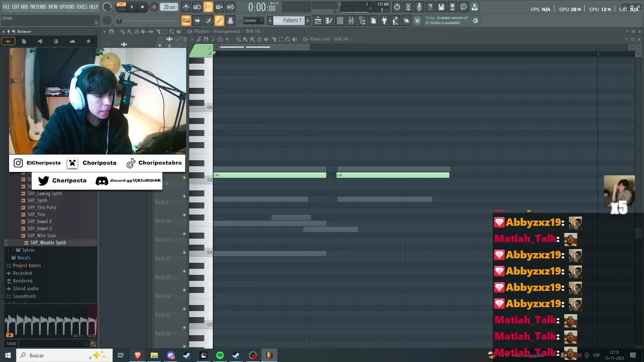
Task: Select browser cloud library tab
Action: (72, 41)
